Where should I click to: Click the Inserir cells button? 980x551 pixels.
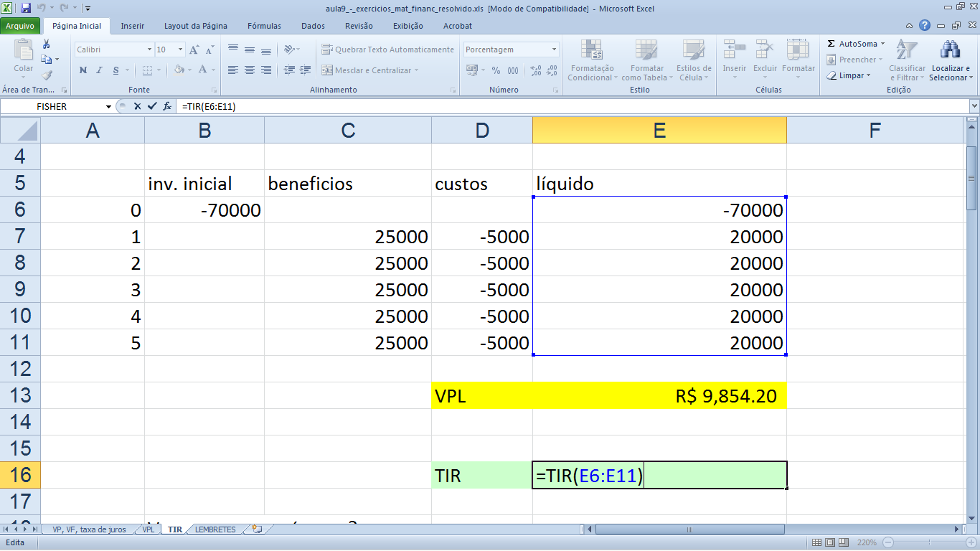735,60
